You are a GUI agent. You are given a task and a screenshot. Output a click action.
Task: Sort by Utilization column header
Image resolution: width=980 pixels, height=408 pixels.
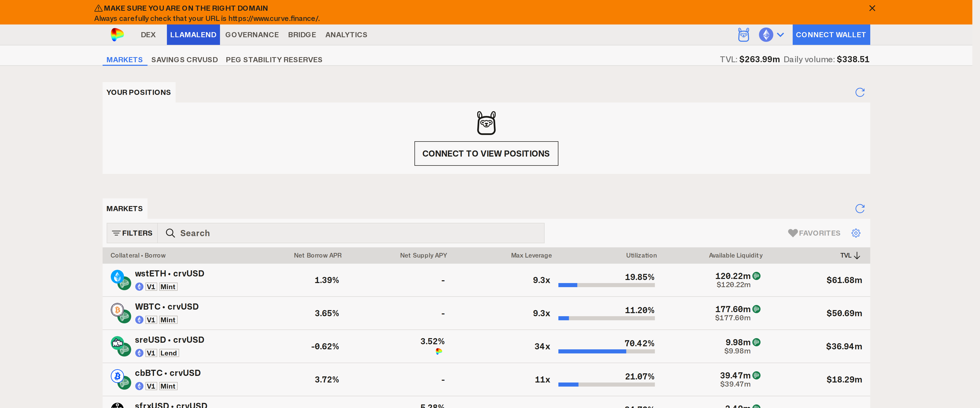coord(641,256)
